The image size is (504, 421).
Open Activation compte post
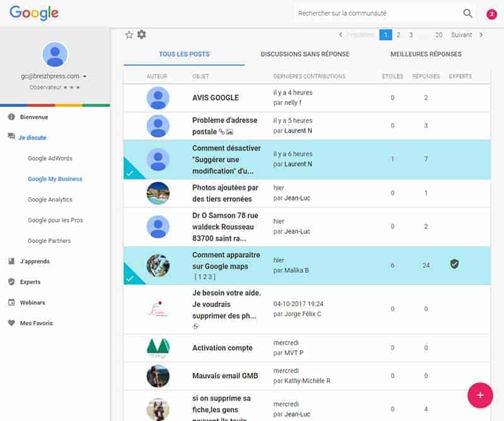point(222,348)
